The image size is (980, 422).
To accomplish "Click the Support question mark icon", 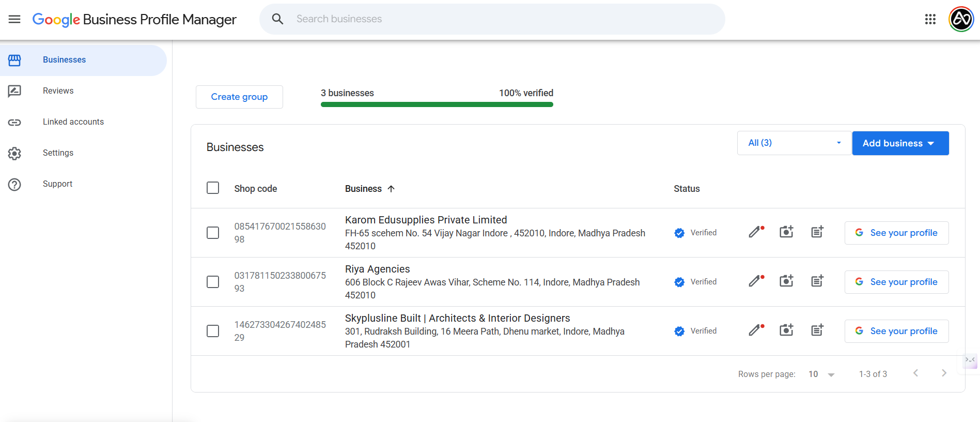I will point(14,184).
